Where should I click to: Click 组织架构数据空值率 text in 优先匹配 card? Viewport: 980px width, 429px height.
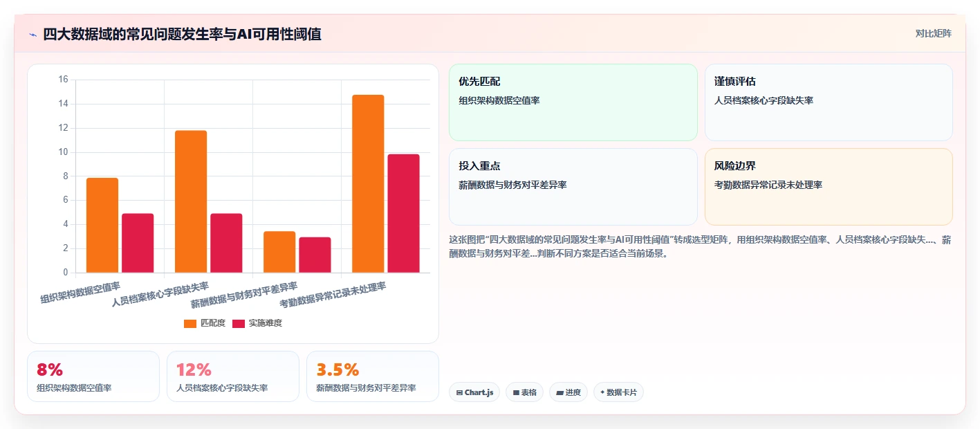click(499, 100)
